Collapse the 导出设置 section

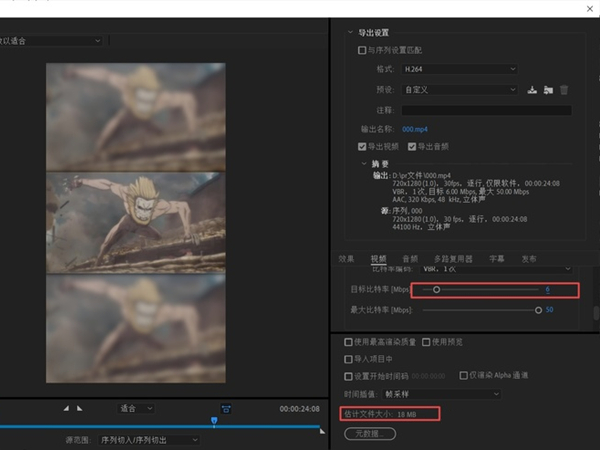click(x=349, y=32)
